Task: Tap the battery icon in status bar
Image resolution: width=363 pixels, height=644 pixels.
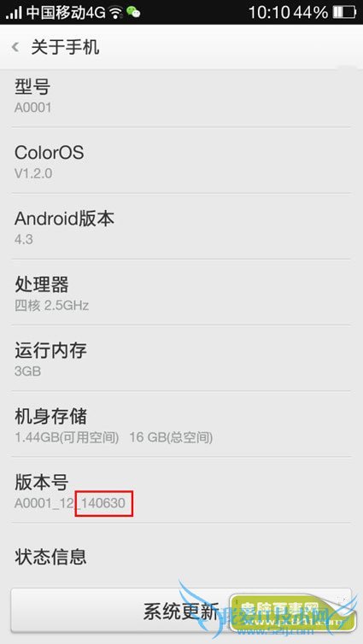Action: pyautogui.click(x=343, y=12)
